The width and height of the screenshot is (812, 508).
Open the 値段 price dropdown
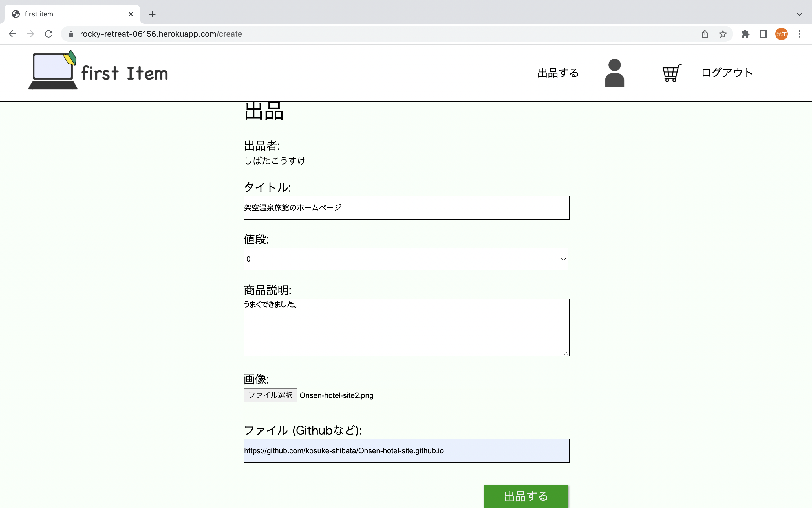pos(406,259)
